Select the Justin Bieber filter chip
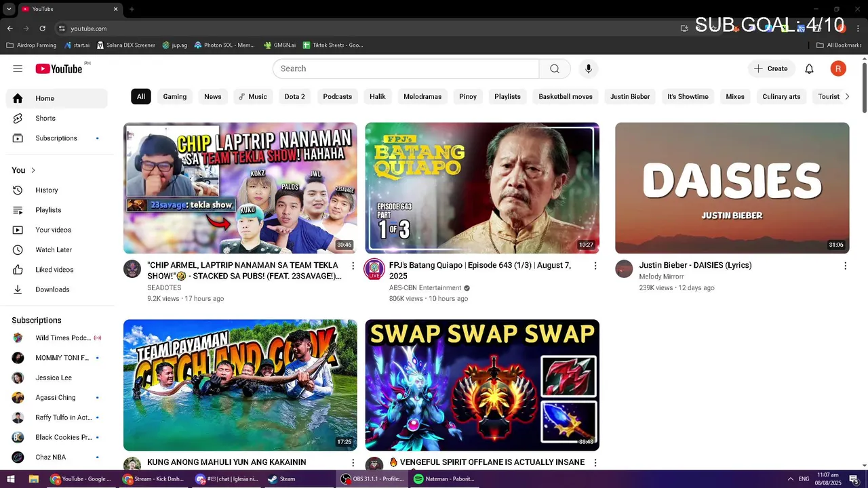 pyautogui.click(x=630, y=96)
